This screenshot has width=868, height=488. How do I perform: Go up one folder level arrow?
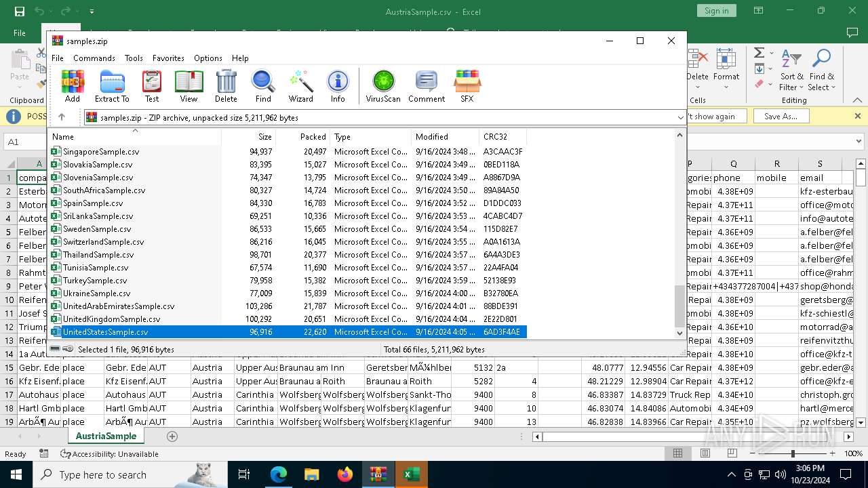[62, 117]
